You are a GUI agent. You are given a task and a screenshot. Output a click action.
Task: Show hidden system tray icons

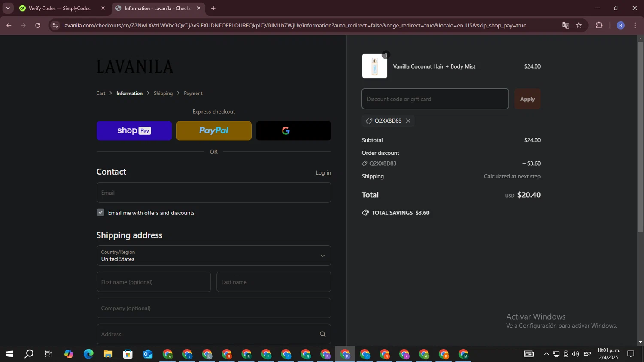point(546,354)
